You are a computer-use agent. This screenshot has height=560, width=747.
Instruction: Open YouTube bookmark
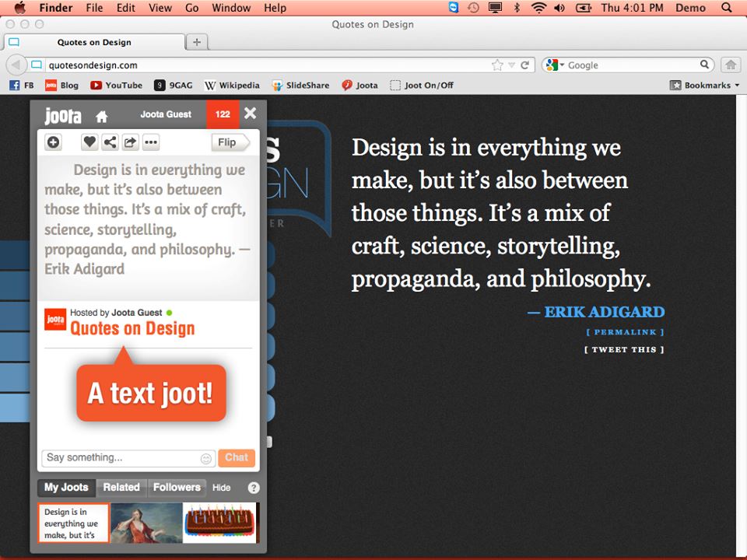point(117,86)
